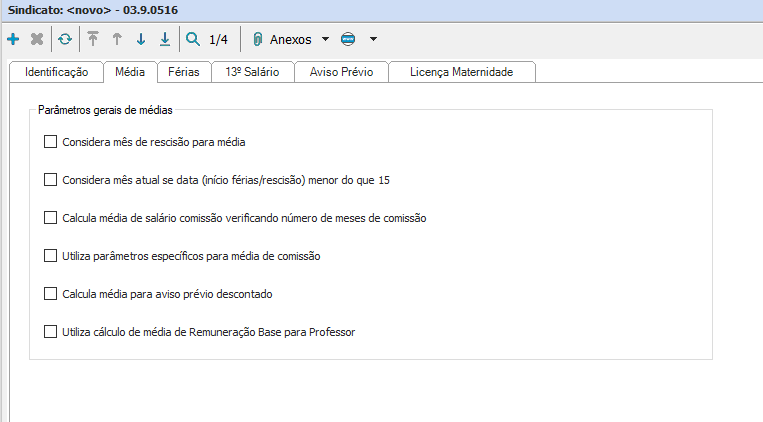763x422 pixels.
Task: Tick 'Utiliza cálculo de média' for Professor
Action: tap(51, 332)
